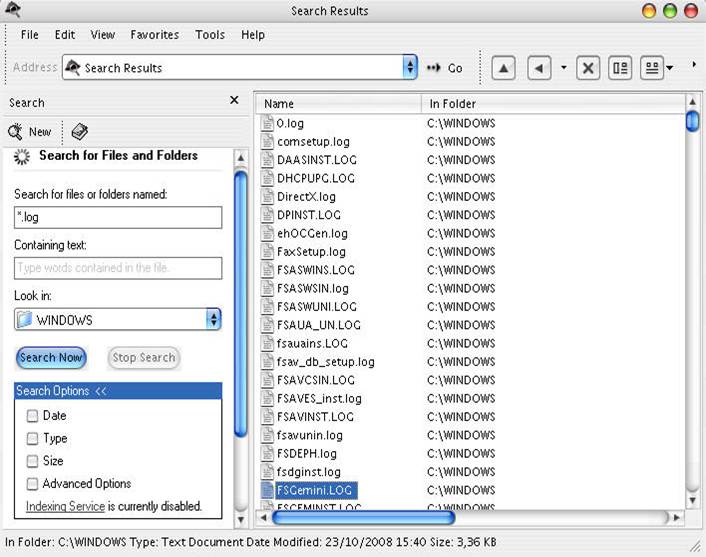This screenshot has height=557, width=706.
Task: Click the X delete icon in toolbar
Action: 589,68
